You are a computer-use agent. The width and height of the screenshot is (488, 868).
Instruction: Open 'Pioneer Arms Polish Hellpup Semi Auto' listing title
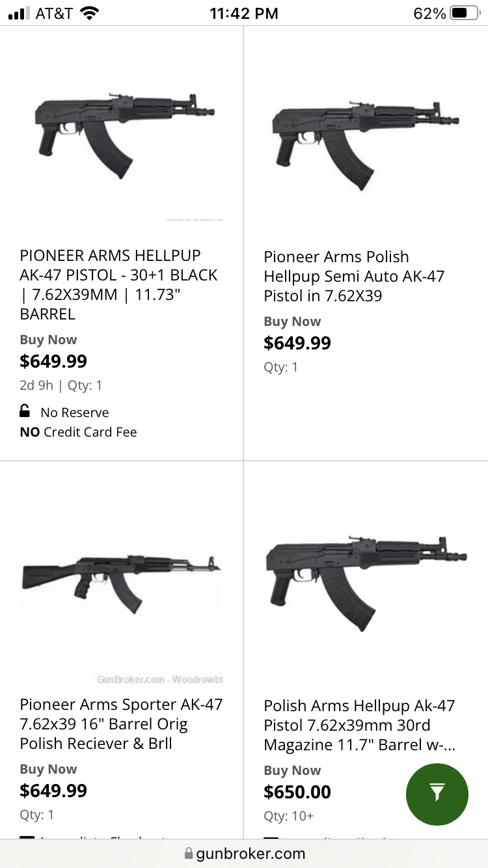[x=354, y=277]
